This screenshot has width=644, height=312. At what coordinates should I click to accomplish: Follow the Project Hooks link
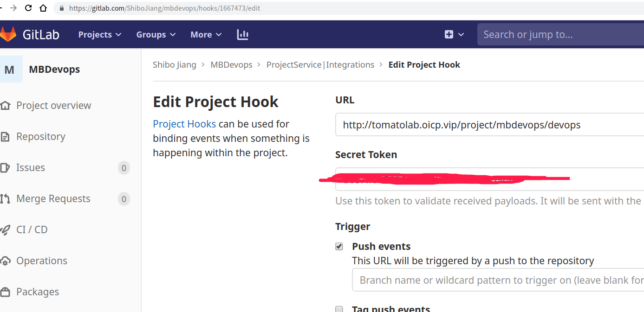pos(184,124)
